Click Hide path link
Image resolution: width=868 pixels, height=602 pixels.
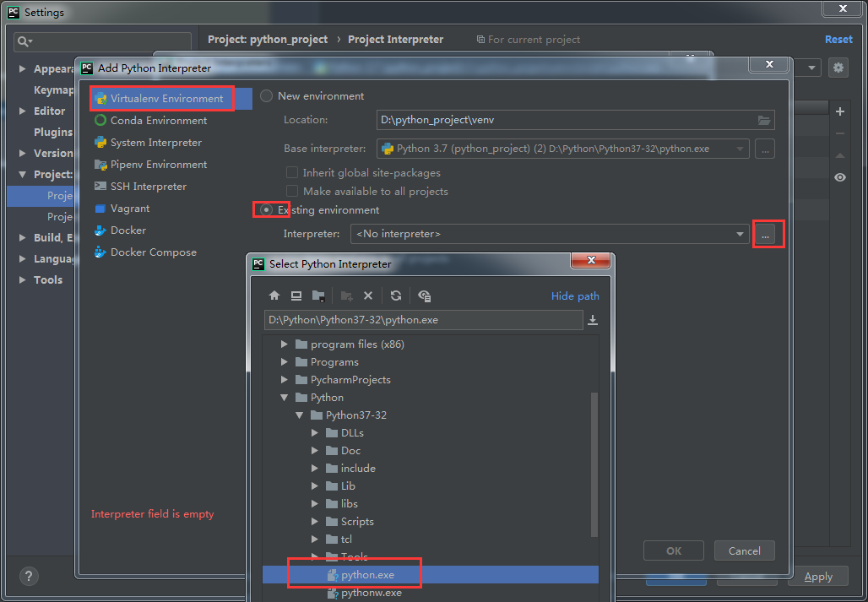[575, 296]
